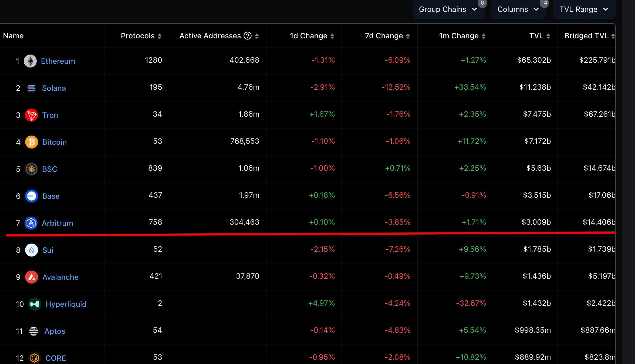Click Avalanche active addresses 37,870

coord(248,276)
